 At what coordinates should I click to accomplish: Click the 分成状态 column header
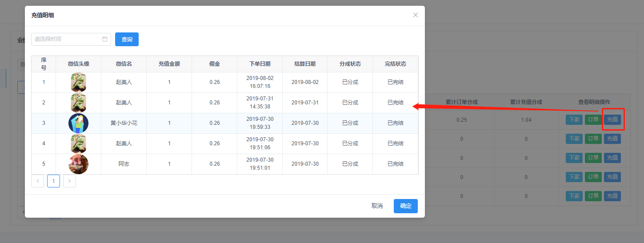pos(350,64)
